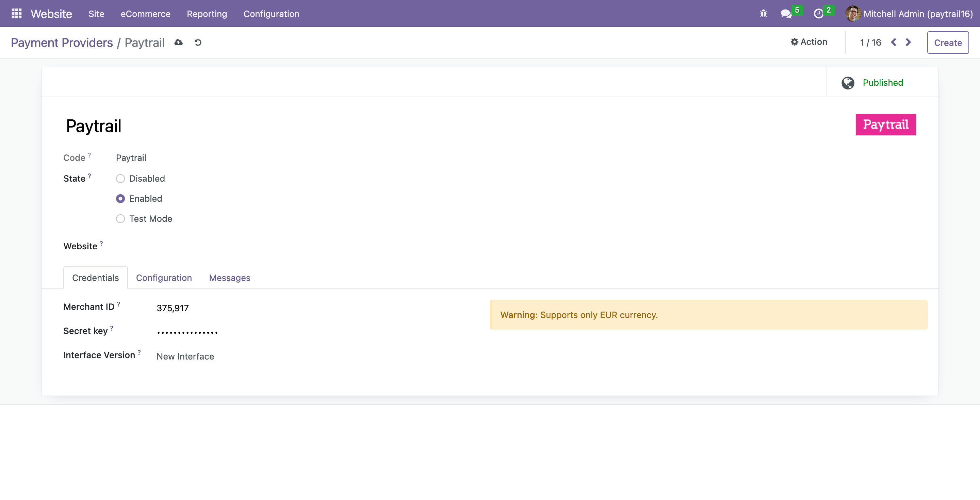Viewport: 980px width, 500px height.
Task: Open the conversations message icon
Action: point(786,14)
